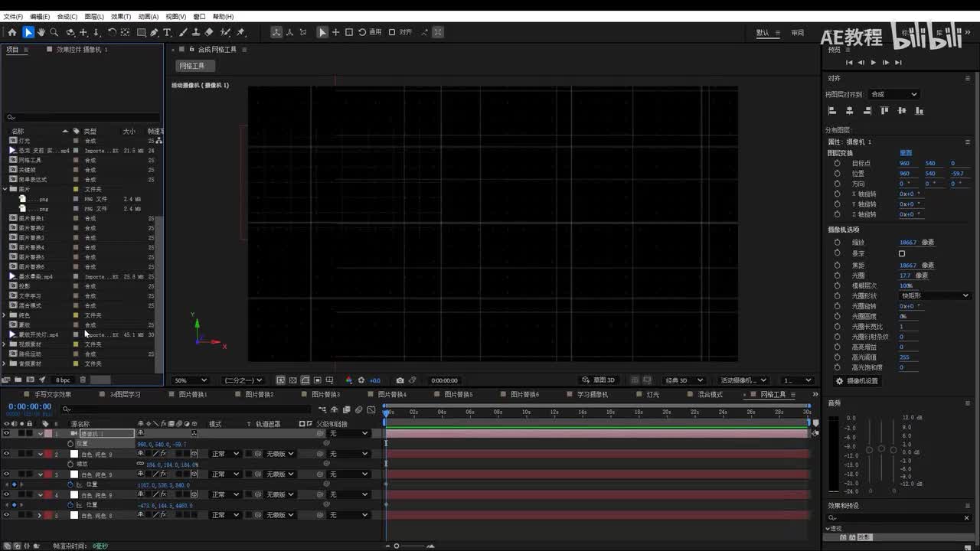This screenshot has width=980, height=551.
Task: Align layers to the right edge
Action: (867, 110)
